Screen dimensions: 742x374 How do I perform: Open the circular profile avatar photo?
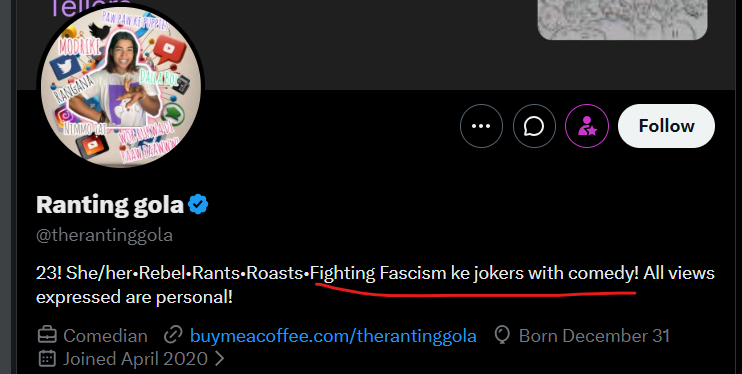pos(121,87)
